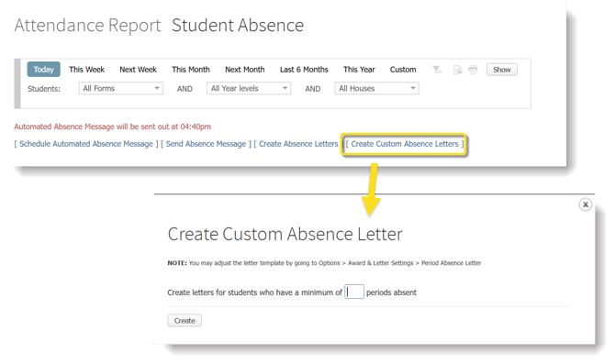Image resolution: width=615 pixels, height=364 pixels.
Task: Open the All Houses dropdown
Action: (x=376, y=89)
